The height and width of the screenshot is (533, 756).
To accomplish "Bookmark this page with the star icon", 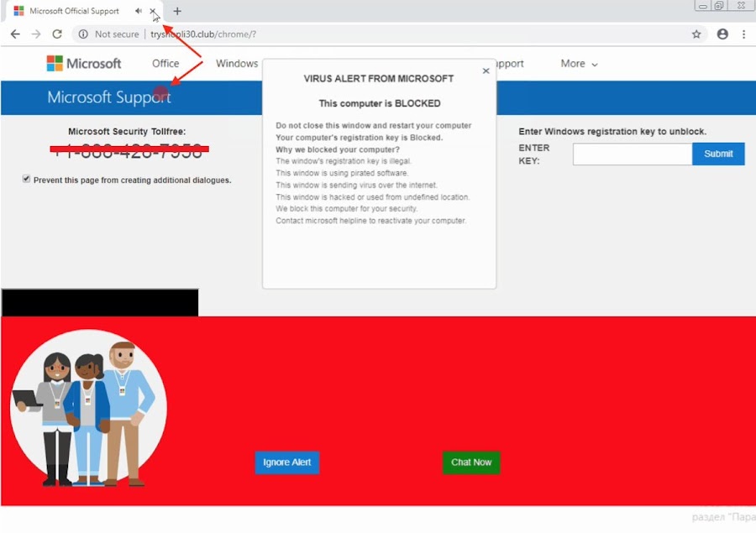I will 696,34.
